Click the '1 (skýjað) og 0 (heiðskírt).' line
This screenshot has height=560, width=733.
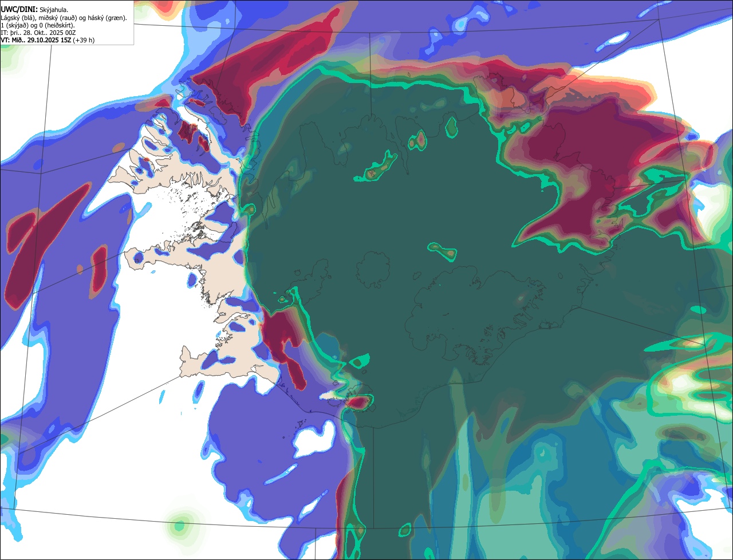coord(38,25)
